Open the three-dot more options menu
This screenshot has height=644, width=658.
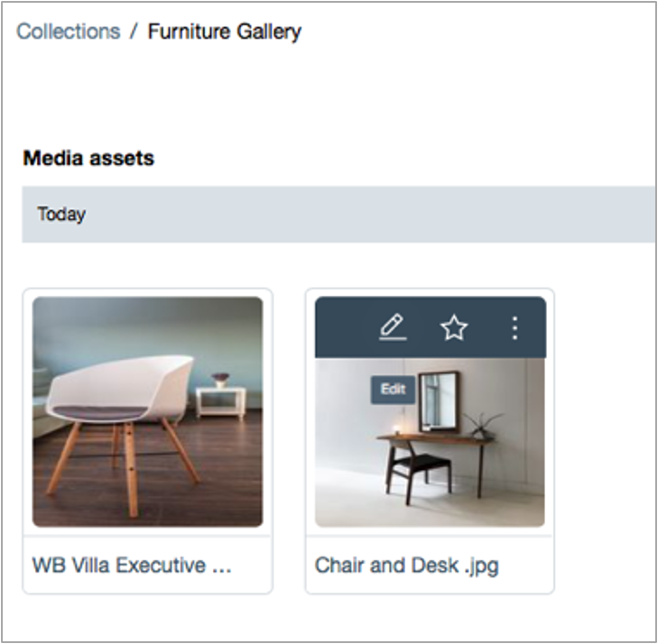pos(514,327)
